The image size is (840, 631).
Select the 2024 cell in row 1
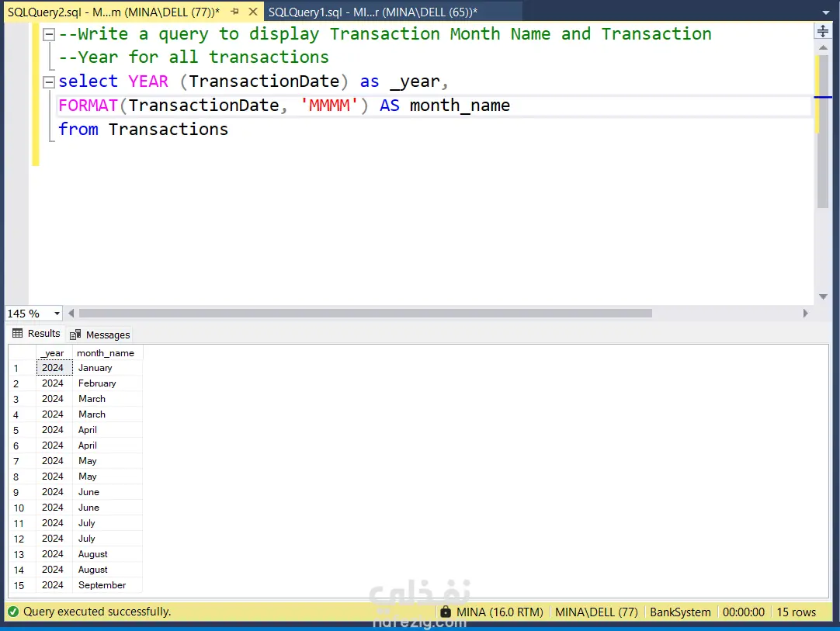(54, 368)
